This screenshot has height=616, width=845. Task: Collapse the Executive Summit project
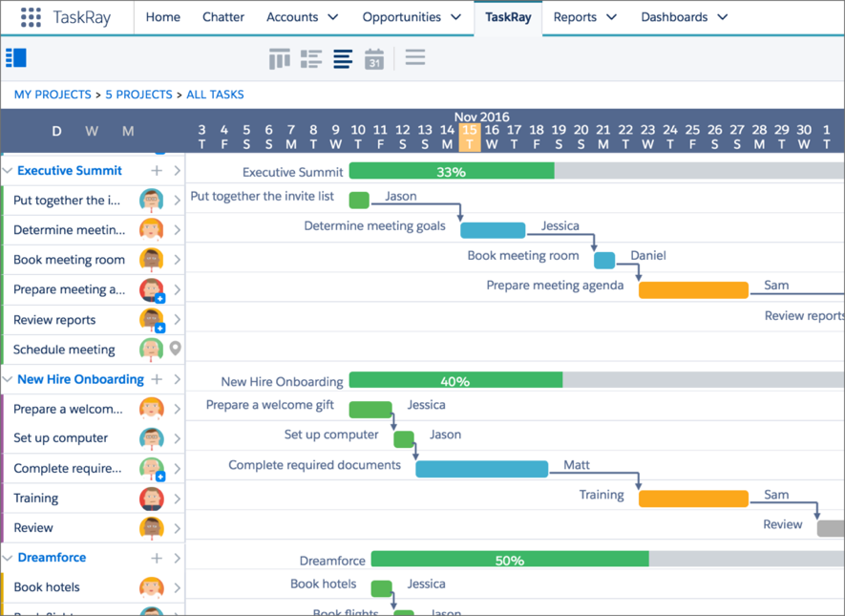[x=9, y=171]
